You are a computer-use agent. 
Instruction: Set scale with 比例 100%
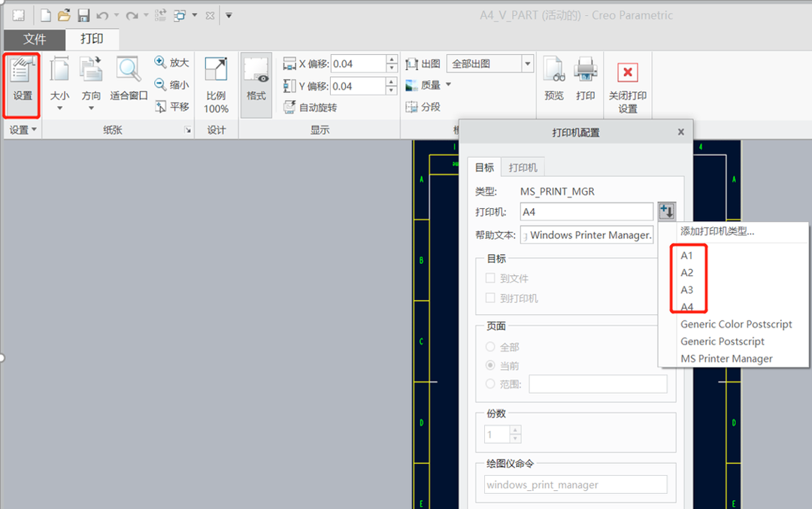(216, 86)
